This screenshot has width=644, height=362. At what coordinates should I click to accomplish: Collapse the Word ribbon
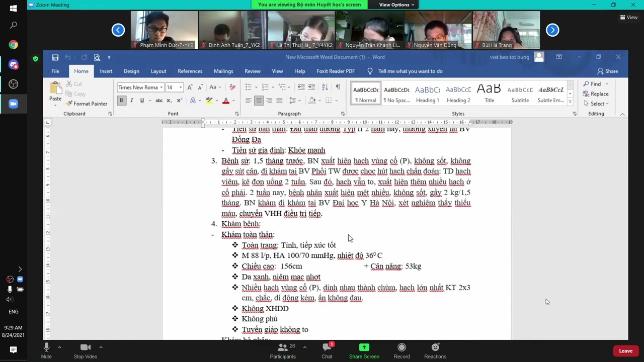pos(622,114)
